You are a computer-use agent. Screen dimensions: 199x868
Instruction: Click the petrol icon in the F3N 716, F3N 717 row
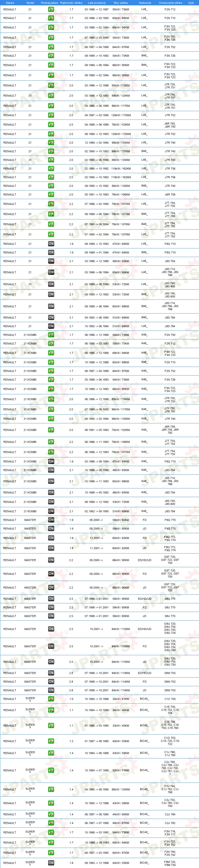point(51,832)
